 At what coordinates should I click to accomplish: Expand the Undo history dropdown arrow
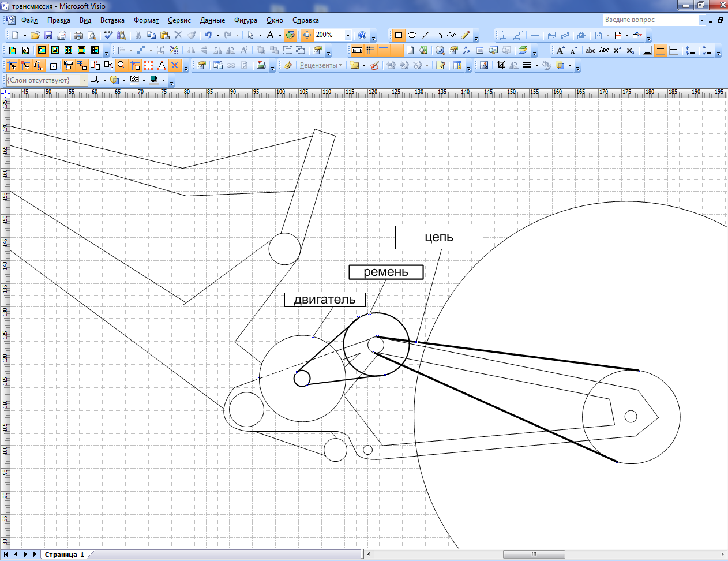pyautogui.click(x=217, y=35)
